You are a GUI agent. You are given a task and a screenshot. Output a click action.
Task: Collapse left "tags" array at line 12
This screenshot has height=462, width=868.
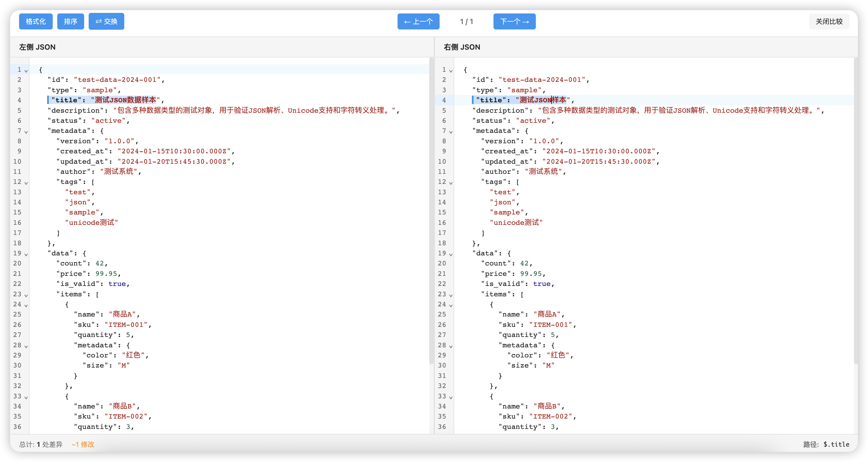26,183
